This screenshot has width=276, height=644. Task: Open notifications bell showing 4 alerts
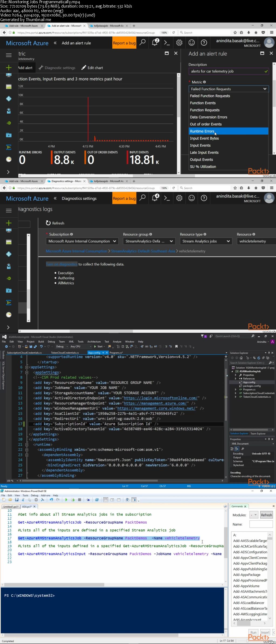[x=155, y=198]
